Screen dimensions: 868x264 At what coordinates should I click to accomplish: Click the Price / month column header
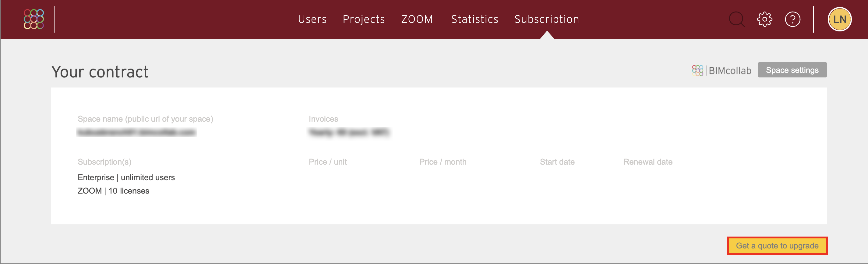click(x=443, y=162)
